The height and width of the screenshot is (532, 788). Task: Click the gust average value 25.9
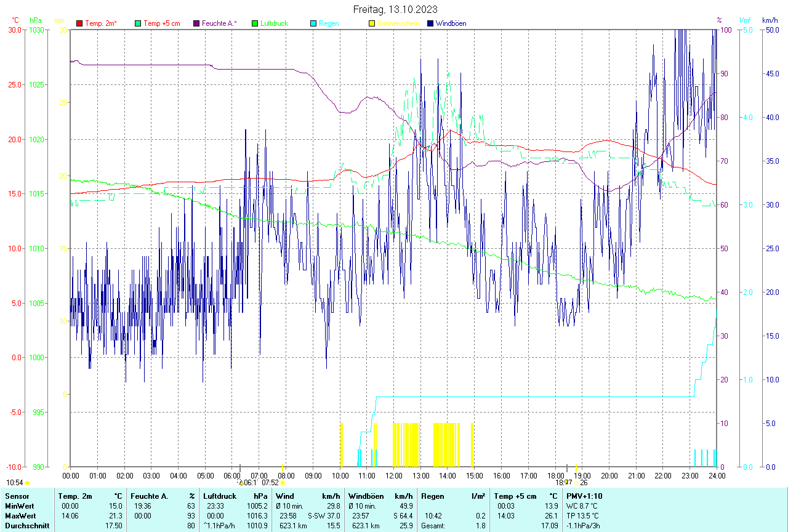406,526
